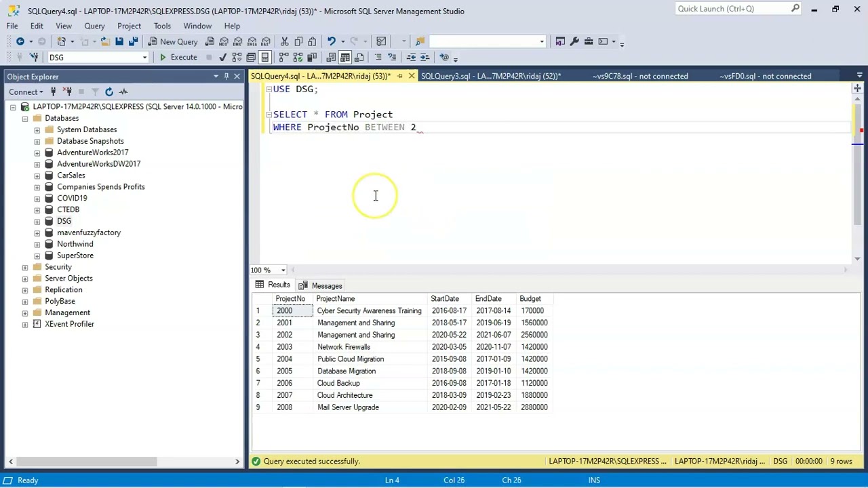Click Activity Monitor icon in Object Explorer
This screenshot has height=488, width=868.
pyautogui.click(x=123, y=91)
